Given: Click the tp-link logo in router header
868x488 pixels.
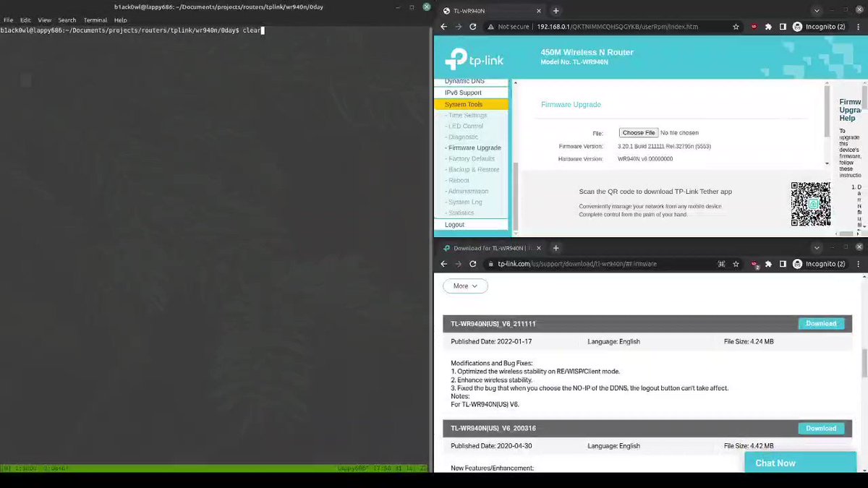Looking at the screenshot, I should coord(475,58).
